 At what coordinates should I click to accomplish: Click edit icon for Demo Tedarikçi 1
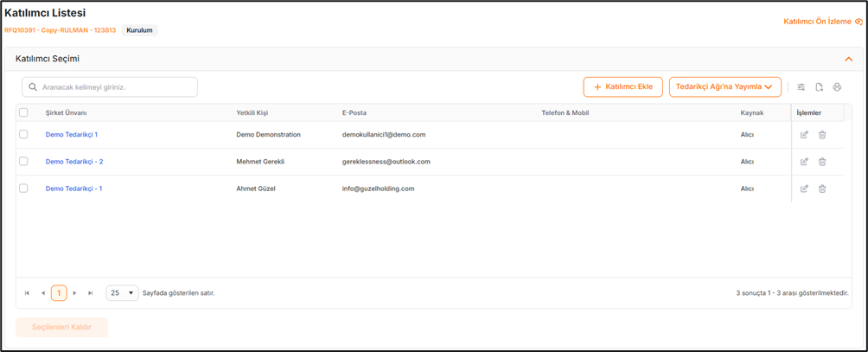pyautogui.click(x=804, y=135)
